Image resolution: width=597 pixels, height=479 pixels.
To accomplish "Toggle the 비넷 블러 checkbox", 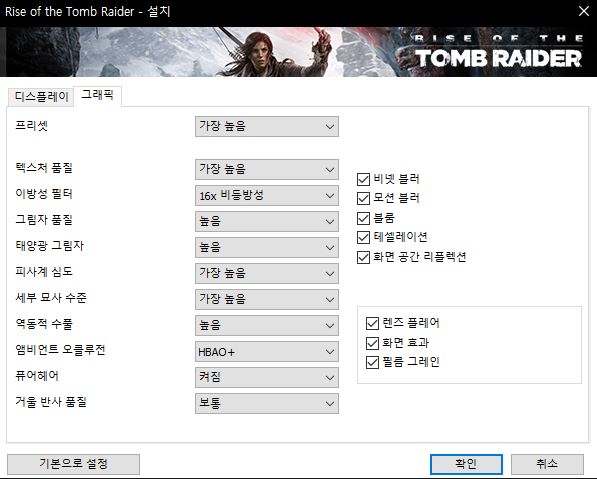I will tap(364, 179).
